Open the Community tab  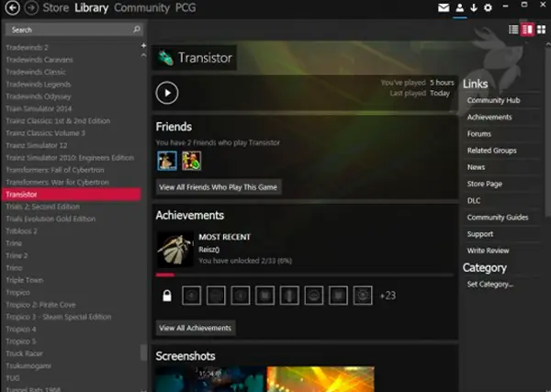(141, 7)
